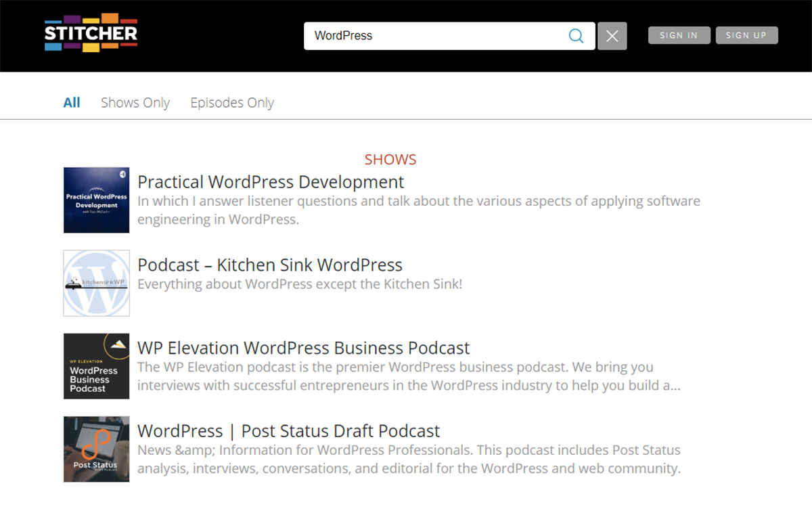
Task: Click the Stitcher logo
Action: [x=91, y=32]
